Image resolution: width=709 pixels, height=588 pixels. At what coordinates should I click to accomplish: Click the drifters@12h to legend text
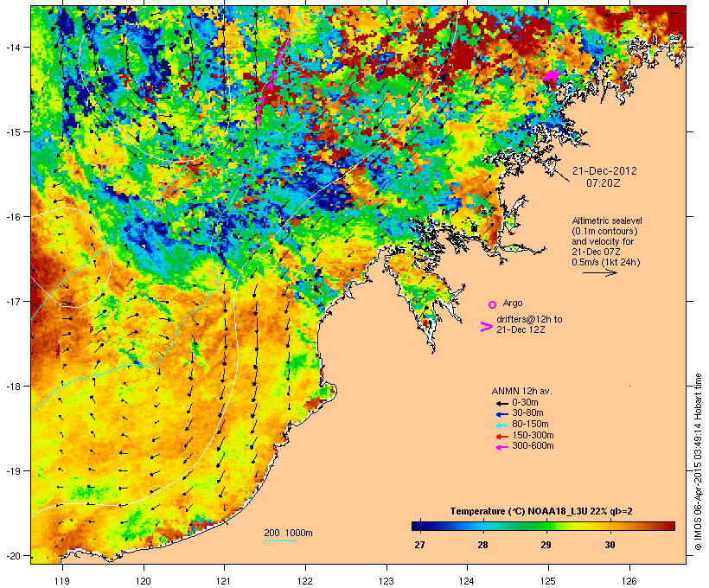529,319
